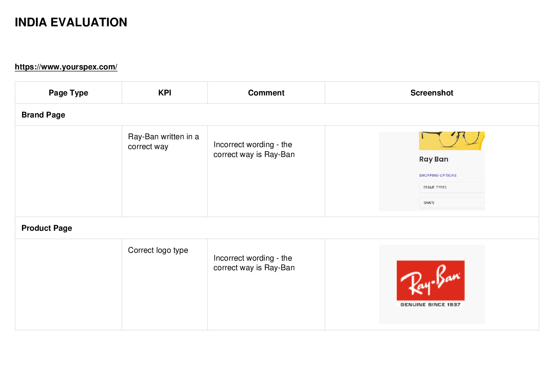Click the Product Page section row
Image resolution: width=554 pixels, height=392 pixels.
point(277,228)
